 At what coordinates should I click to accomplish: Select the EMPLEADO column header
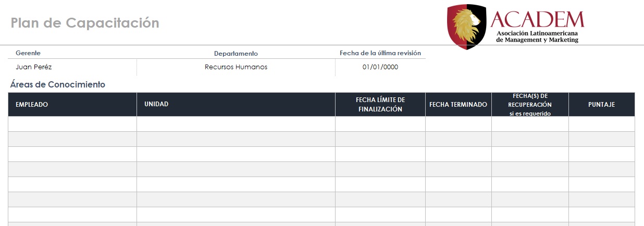[x=32, y=105]
